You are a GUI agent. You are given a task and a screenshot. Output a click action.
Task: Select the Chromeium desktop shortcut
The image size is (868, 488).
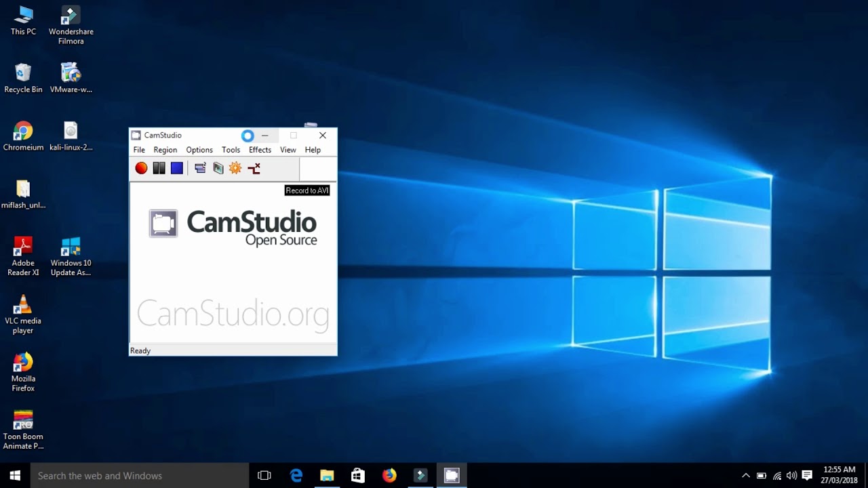pyautogui.click(x=23, y=136)
